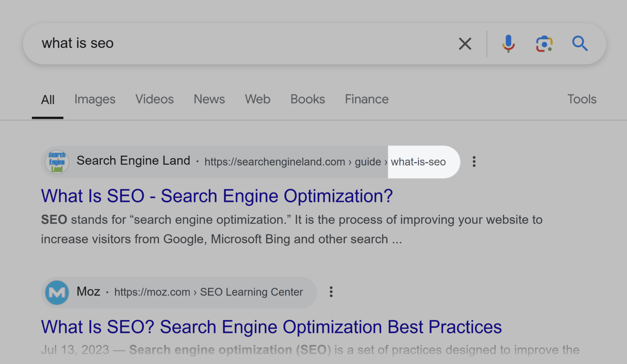Switch to the Videos tab
The width and height of the screenshot is (627, 364).
[x=154, y=99]
